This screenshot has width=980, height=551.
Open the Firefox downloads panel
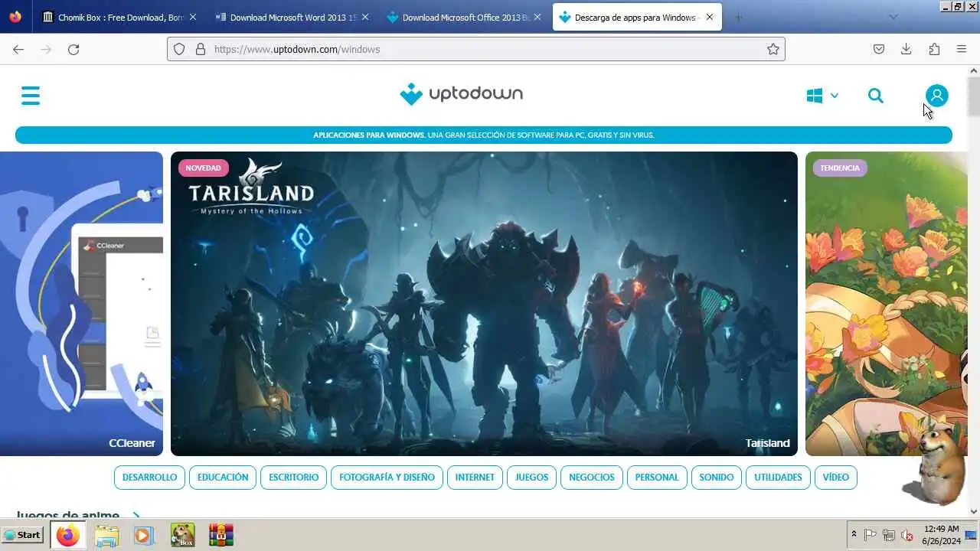906,49
